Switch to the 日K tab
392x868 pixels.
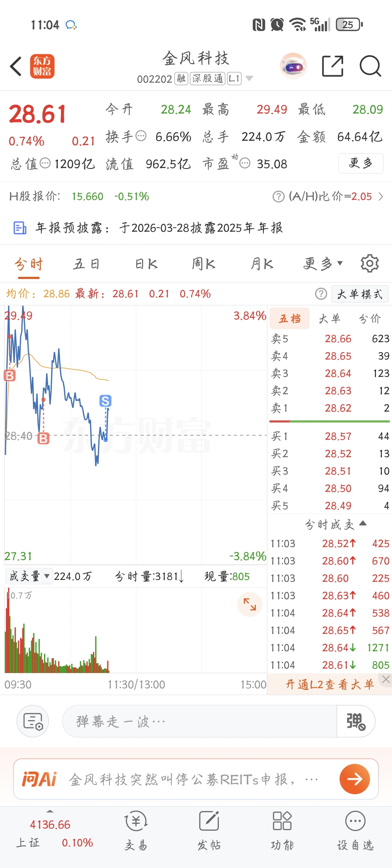click(146, 263)
